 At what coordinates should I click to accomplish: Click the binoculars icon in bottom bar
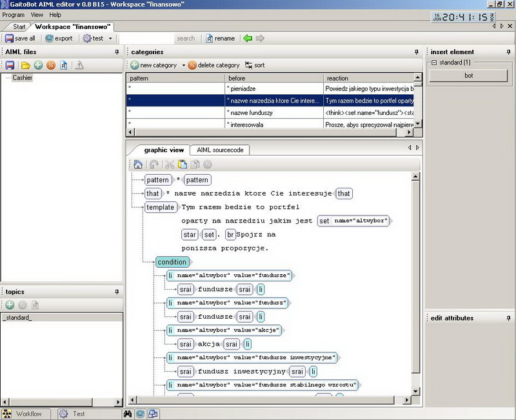128,414
